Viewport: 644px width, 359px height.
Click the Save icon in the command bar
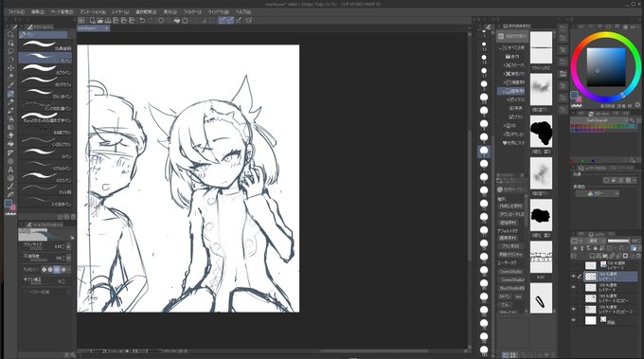click(108, 20)
